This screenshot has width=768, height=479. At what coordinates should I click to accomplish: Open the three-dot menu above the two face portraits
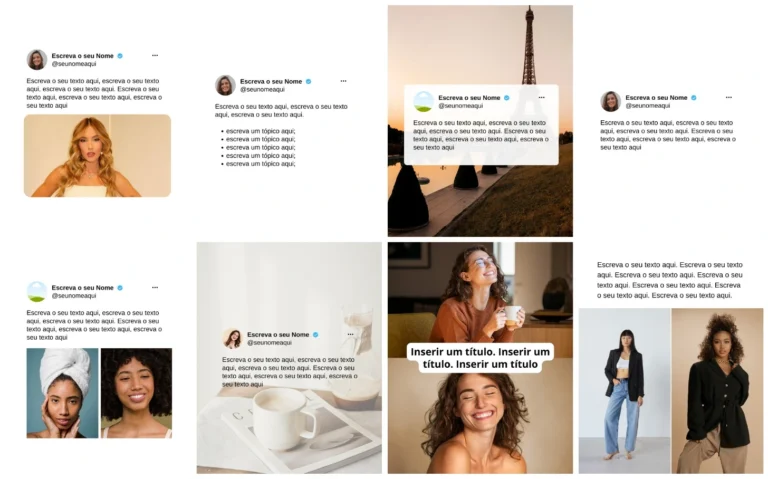pos(155,287)
